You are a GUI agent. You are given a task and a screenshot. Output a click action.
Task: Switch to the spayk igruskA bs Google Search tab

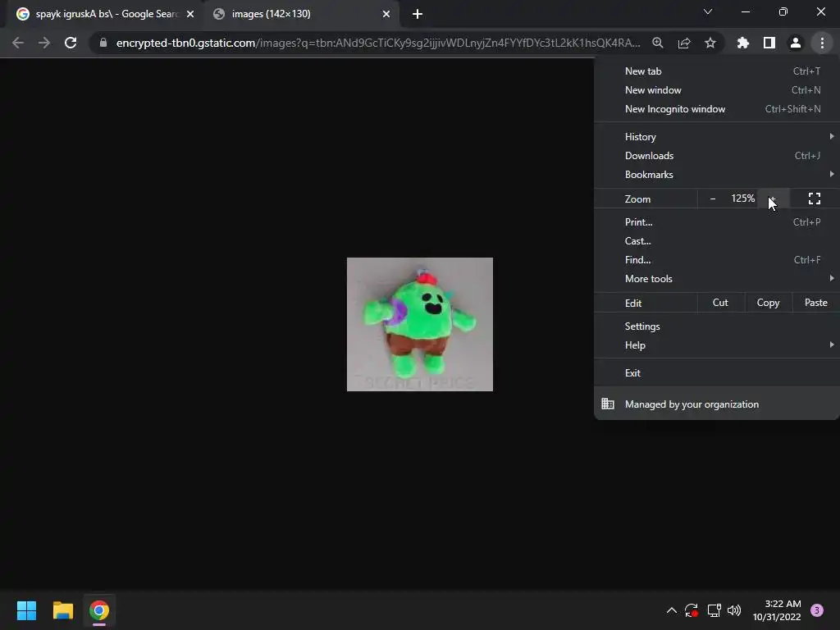pos(105,14)
